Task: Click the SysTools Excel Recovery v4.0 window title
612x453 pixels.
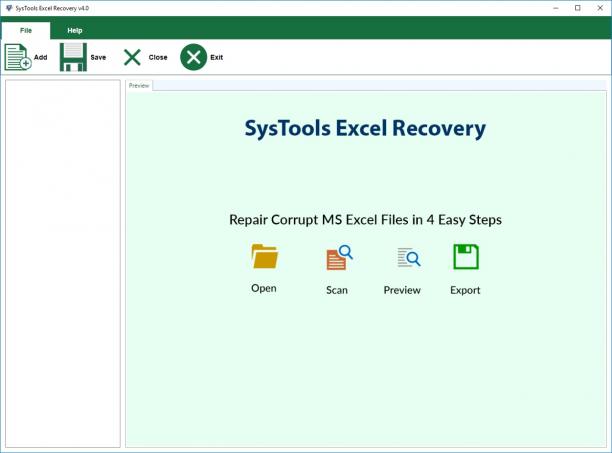Action: click(x=52, y=8)
